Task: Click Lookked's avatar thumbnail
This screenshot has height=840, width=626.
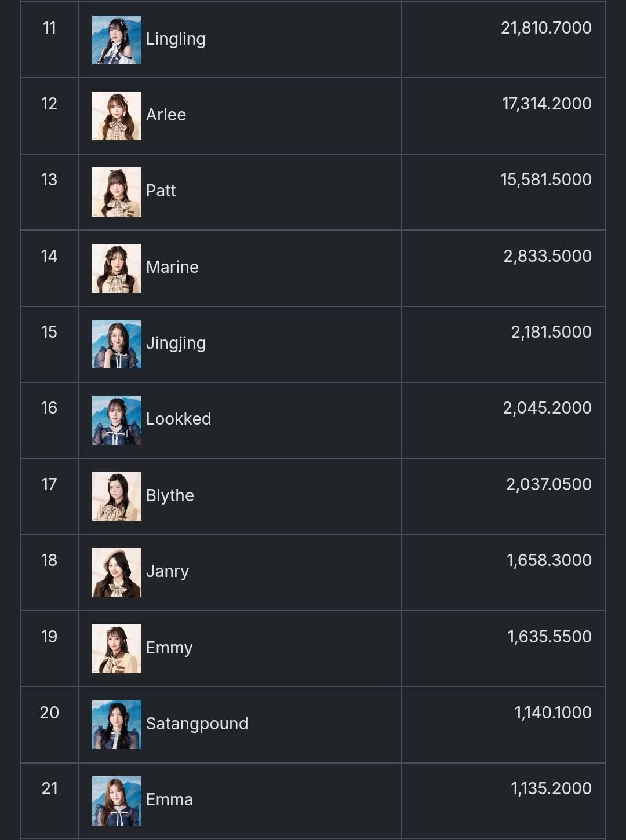Action: [x=117, y=420]
